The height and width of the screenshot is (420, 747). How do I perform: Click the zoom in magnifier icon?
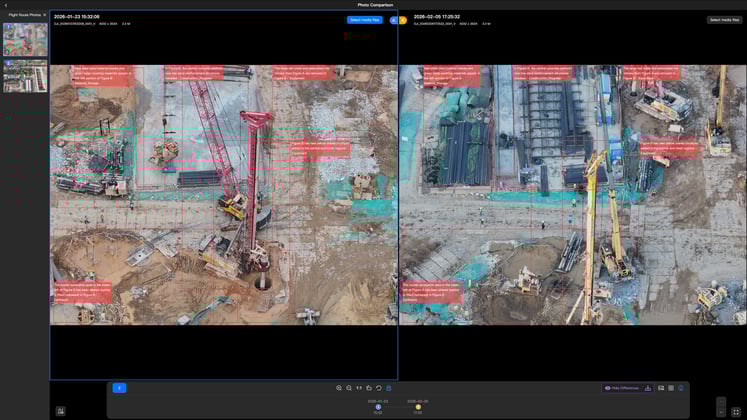pyautogui.click(x=339, y=388)
